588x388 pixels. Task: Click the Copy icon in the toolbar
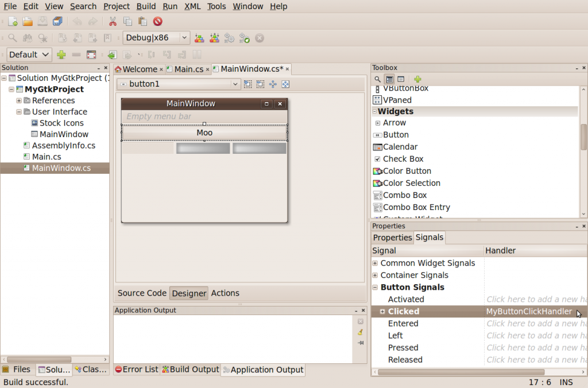pos(127,21)
